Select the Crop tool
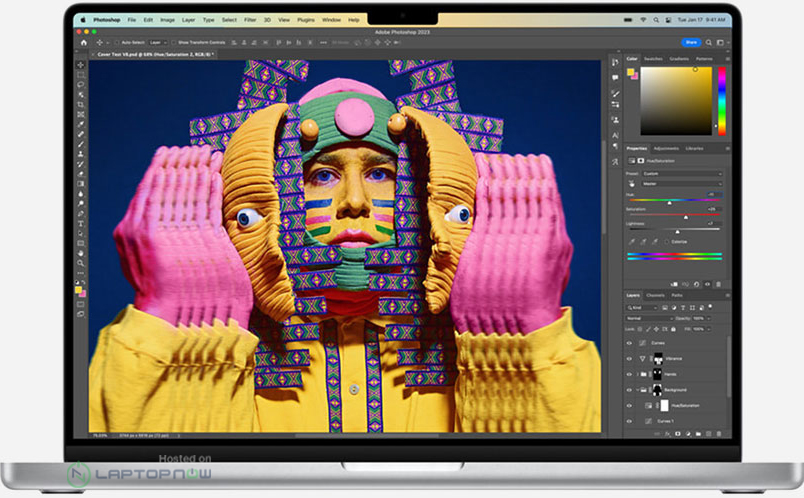 pyautogui.click(x=81, y=105)
